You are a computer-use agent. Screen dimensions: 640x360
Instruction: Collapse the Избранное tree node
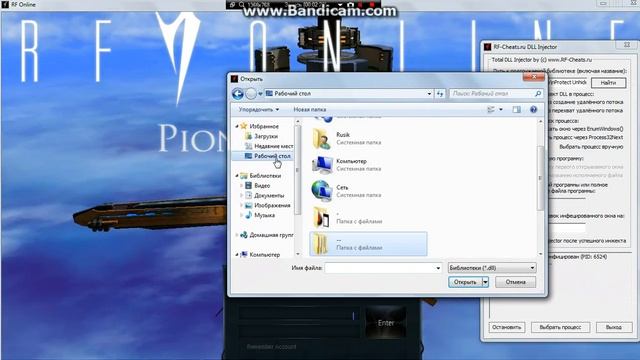coord(237,126)
